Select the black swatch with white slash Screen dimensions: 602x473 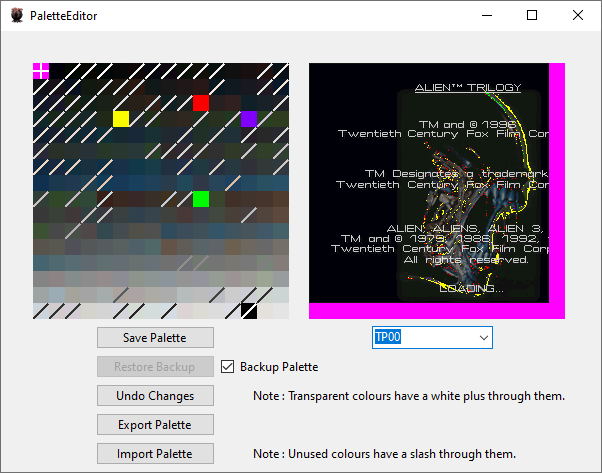coord(249,311)
